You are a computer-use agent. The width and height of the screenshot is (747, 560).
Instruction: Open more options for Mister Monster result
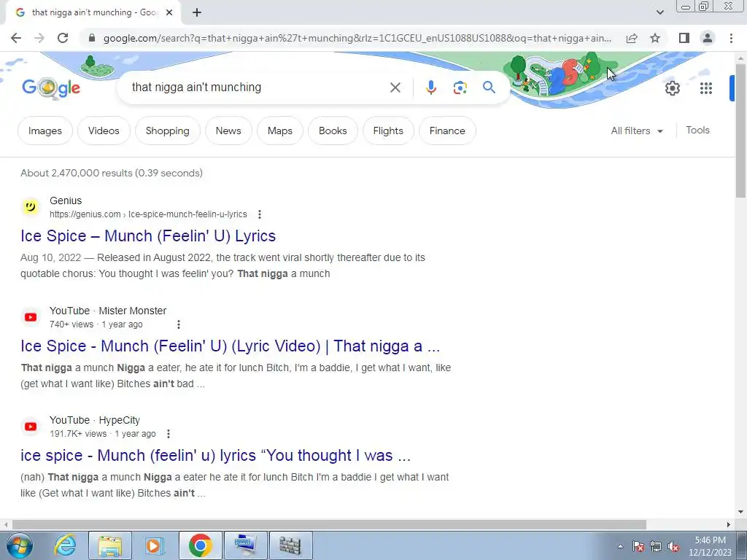179,324
